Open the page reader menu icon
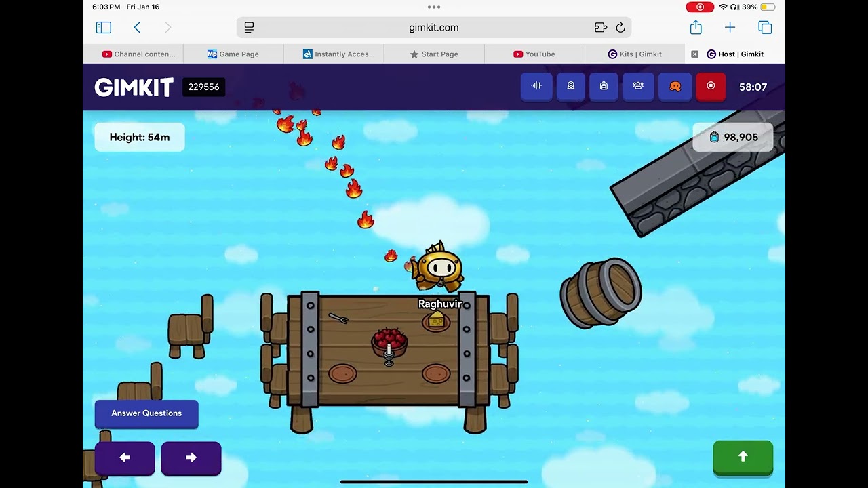Image resolution: width=868 pixels, height=488 pixels. point(249,27)
